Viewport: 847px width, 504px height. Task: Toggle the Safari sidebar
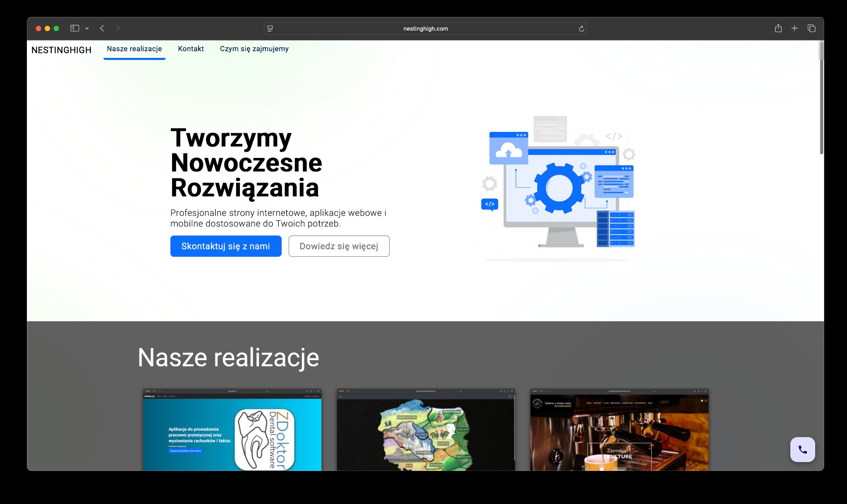[x=74, y=28]
